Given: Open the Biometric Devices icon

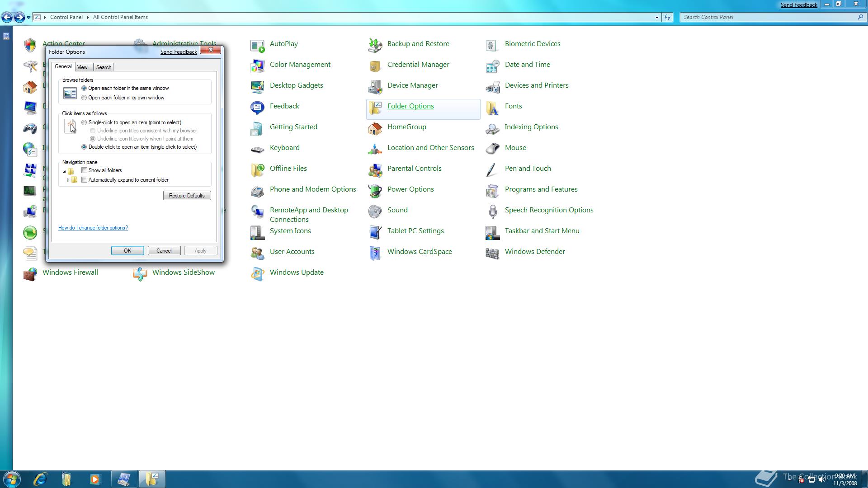Looking at the screenshot, I should (x=492, y=46).
